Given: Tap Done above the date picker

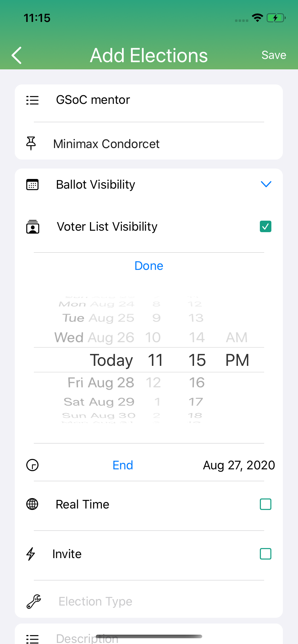Looking at the screenshot, I should point(149,266).
